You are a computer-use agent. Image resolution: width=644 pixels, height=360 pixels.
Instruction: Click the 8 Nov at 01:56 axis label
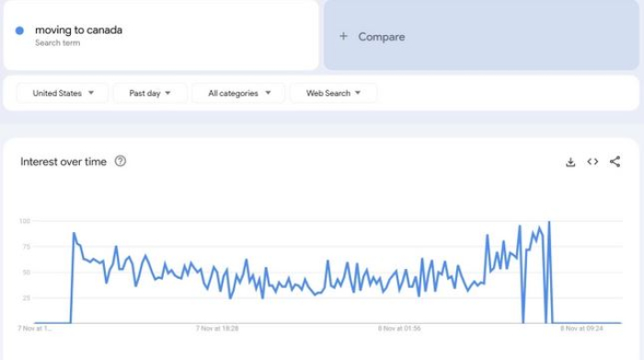(399, 329)
